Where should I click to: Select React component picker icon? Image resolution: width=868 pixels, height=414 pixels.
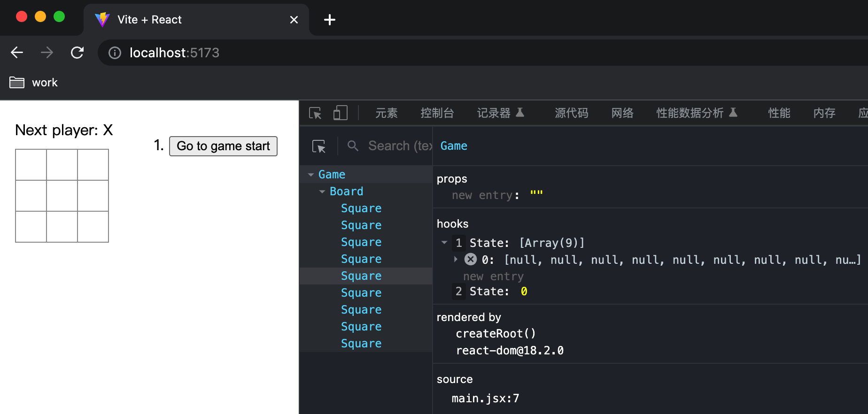click(319, 146)
